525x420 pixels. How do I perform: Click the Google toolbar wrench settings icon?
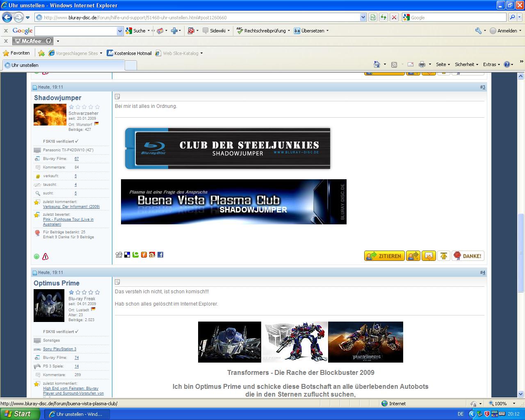click(x=478, y=31)
